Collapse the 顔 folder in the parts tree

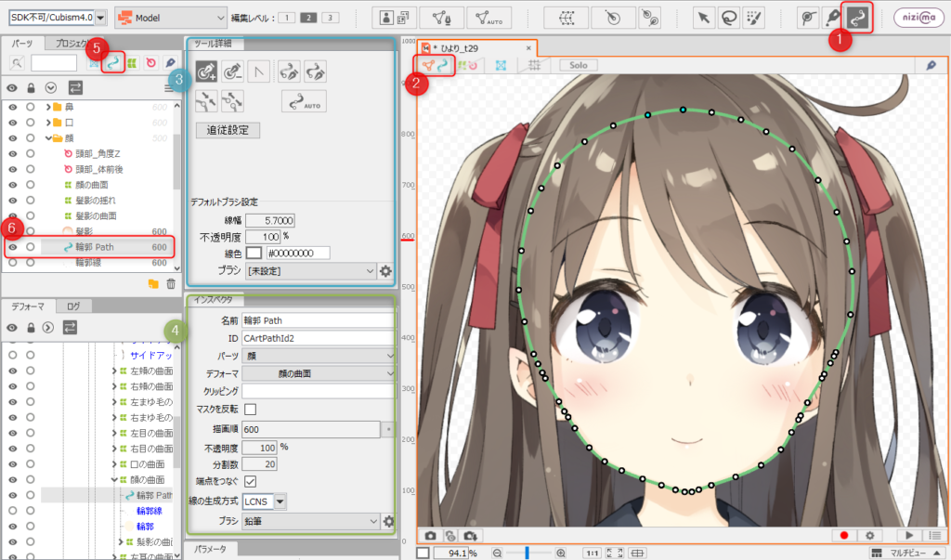point(48,138)
